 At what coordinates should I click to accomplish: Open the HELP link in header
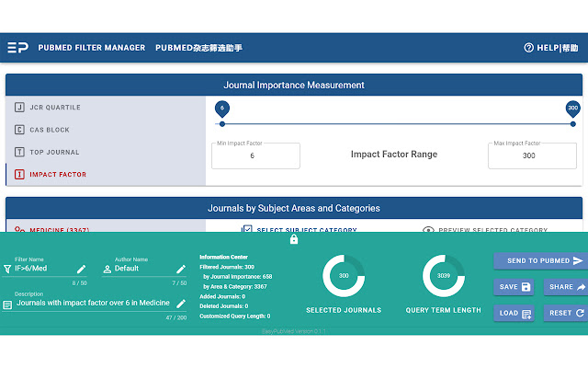tap(551, 48)
